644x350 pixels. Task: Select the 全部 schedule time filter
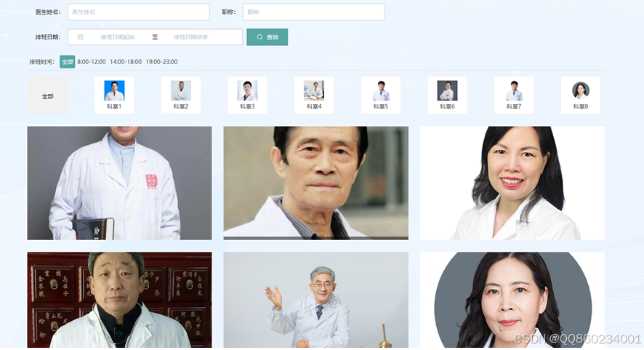pyautogui.click(x=68, y=62)
